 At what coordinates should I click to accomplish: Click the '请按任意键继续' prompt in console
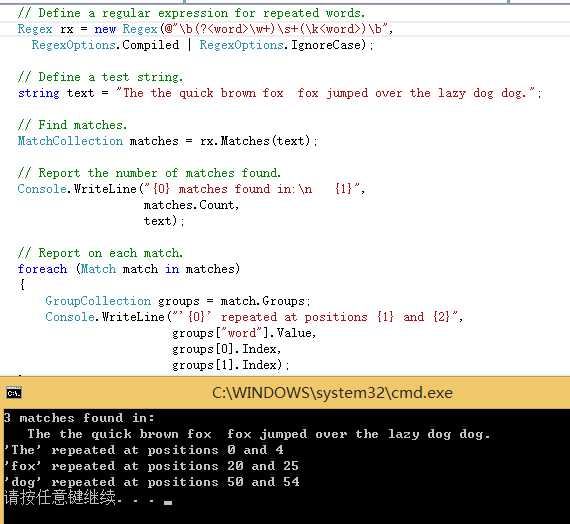60,497
